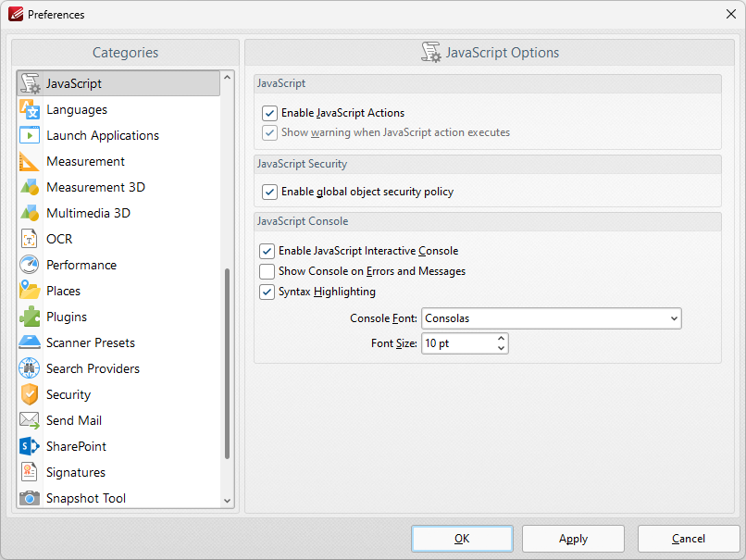Open the OCR category
This screenshot has height=560, width=746.
click(x=118, y=239)
